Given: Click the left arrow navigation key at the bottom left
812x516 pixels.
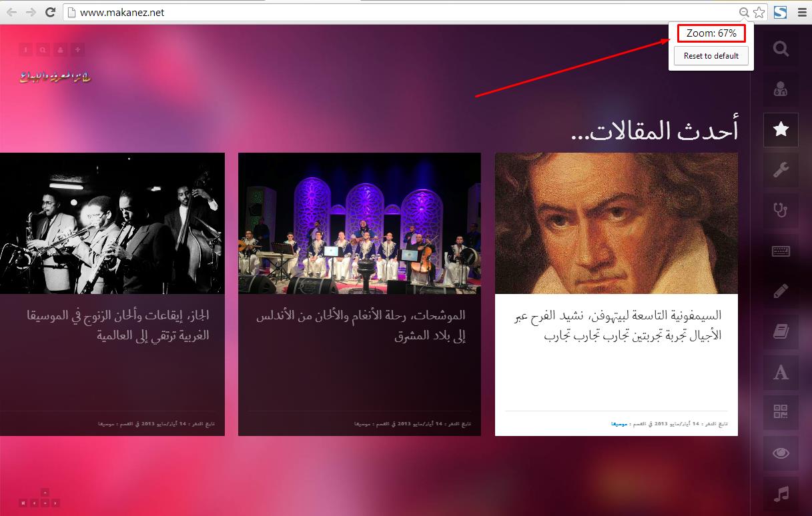Looking at the screenshot, I should click(34, 503).
